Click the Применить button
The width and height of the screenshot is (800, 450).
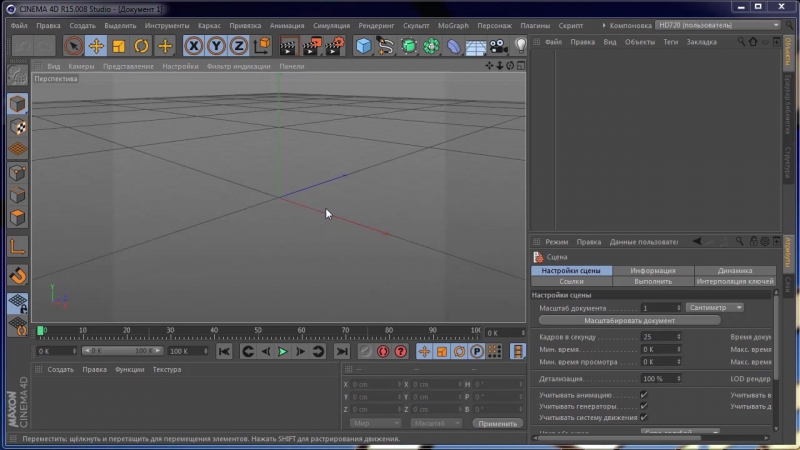[497, 423]
